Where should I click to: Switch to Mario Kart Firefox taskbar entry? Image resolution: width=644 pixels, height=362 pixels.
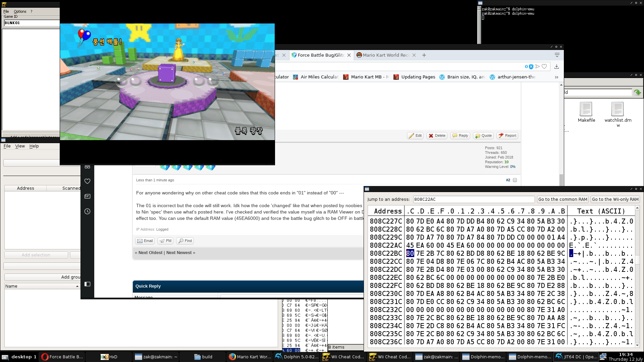[x=250, y=357]
